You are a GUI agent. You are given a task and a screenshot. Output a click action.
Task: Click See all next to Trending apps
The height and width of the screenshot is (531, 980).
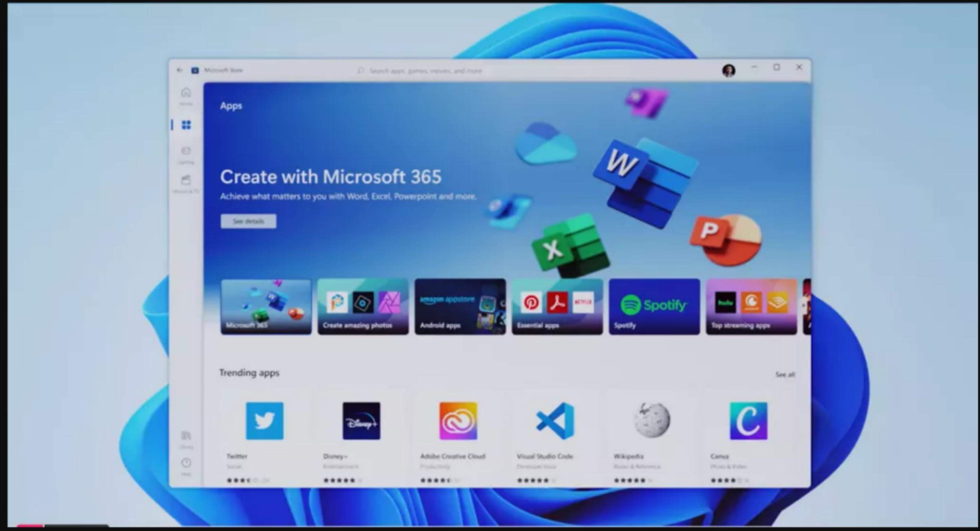click(785, 374)
